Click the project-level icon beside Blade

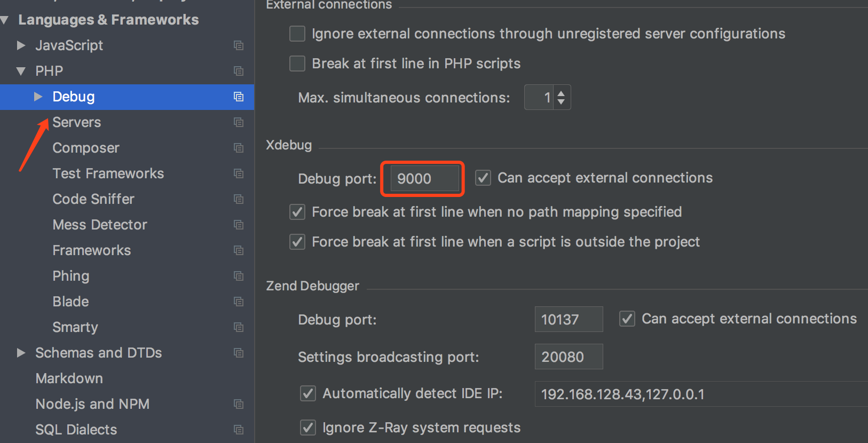click(x=239, y=302)
